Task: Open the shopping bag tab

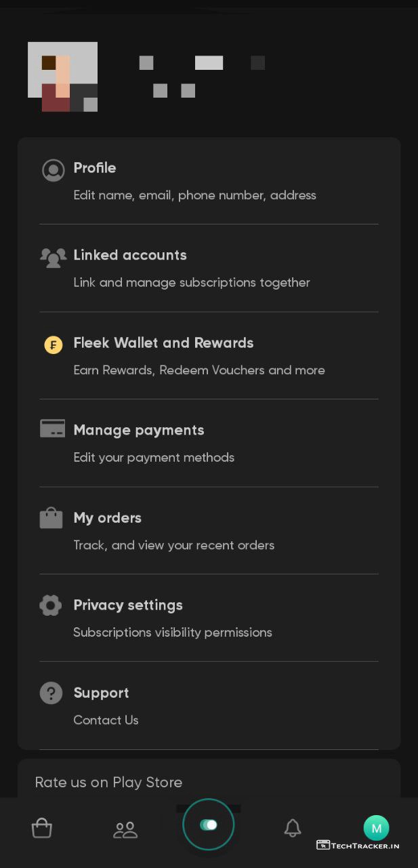Action: (x=42, y=828)
